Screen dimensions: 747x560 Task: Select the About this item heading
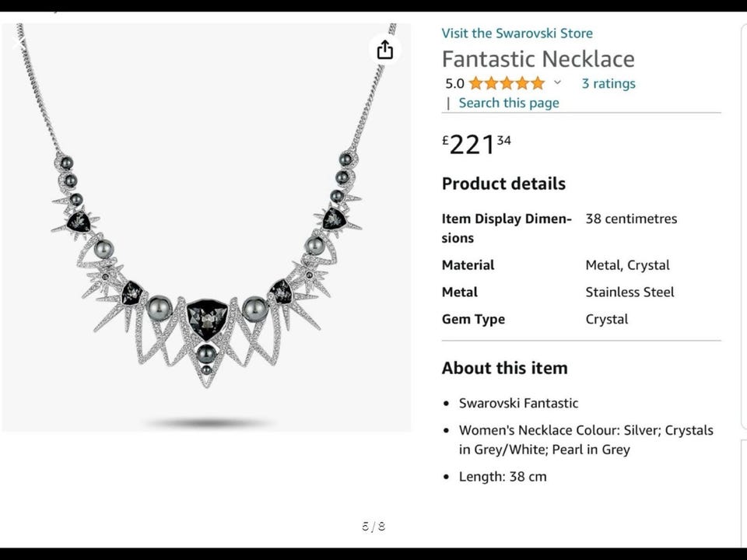[504, 368]
